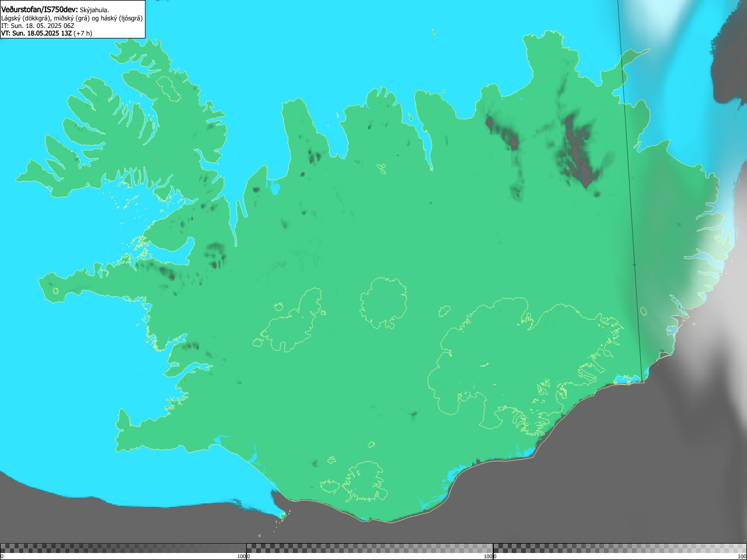Click the VT: Sun. 18.05.2025 13Z valid time
Image resolution: width=747 pixels, height=560 pixels.
[36, 33]
